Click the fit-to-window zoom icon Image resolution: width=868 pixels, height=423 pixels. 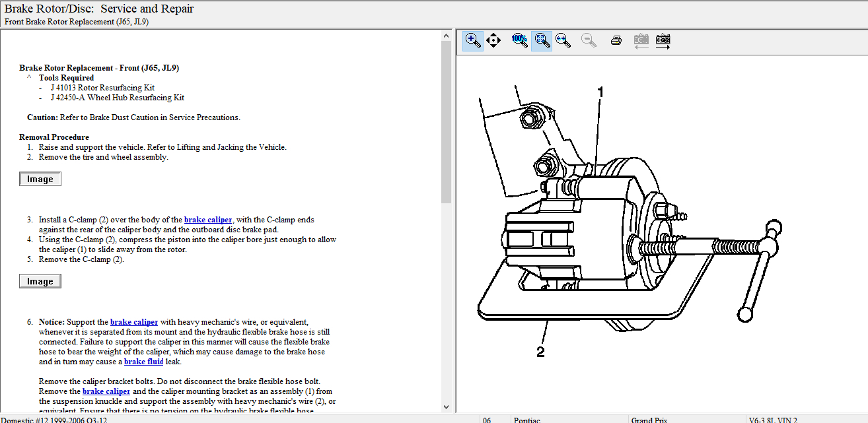[542, 40]
